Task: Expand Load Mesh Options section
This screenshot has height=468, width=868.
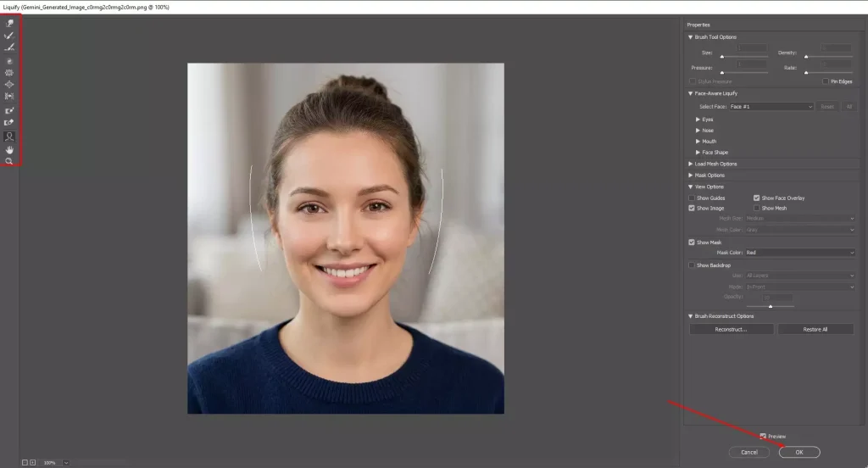Action: (x=690, y=164)
